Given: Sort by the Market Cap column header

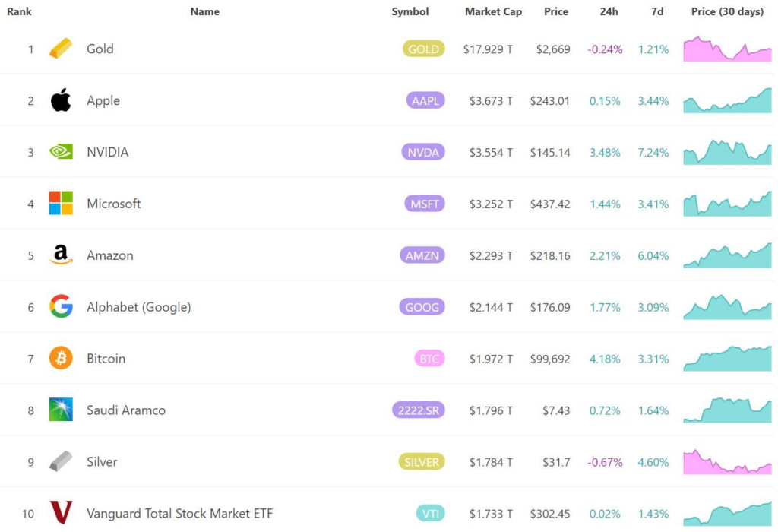Looking at the screenshot, I should click(493, 11).
